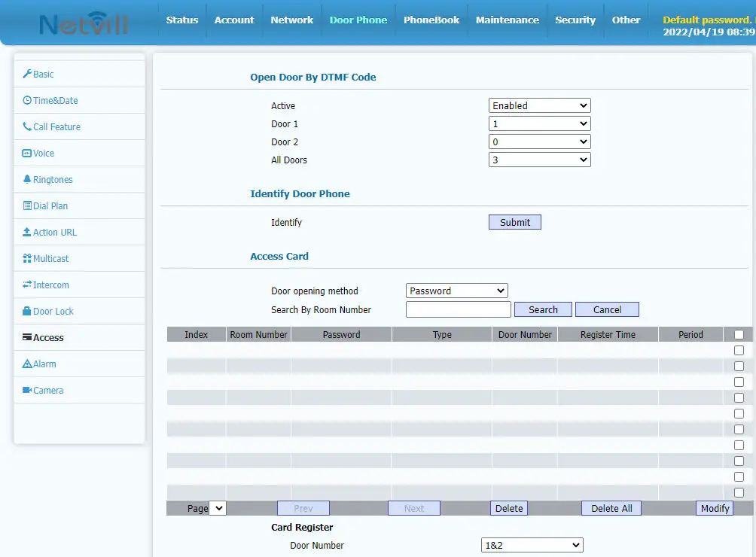The height and width of the screenshot is (557, 756).
Task: Click the clock icon for Time&Date
Action: click(27, 100)
